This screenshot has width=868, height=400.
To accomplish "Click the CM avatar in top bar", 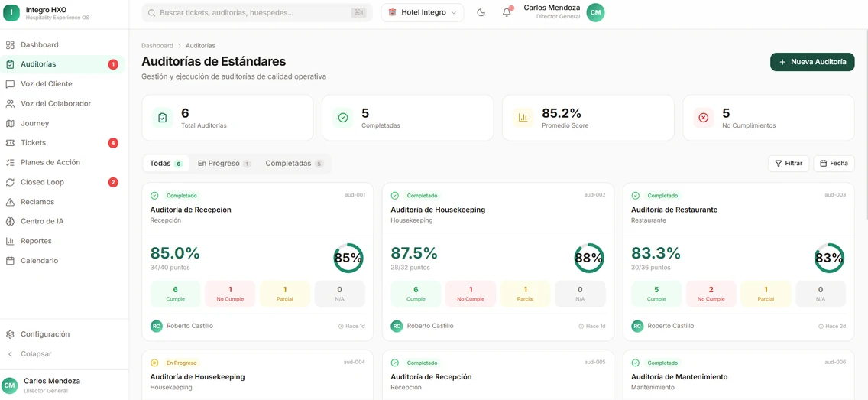I will pyautogui.click(x=596, y=12).
